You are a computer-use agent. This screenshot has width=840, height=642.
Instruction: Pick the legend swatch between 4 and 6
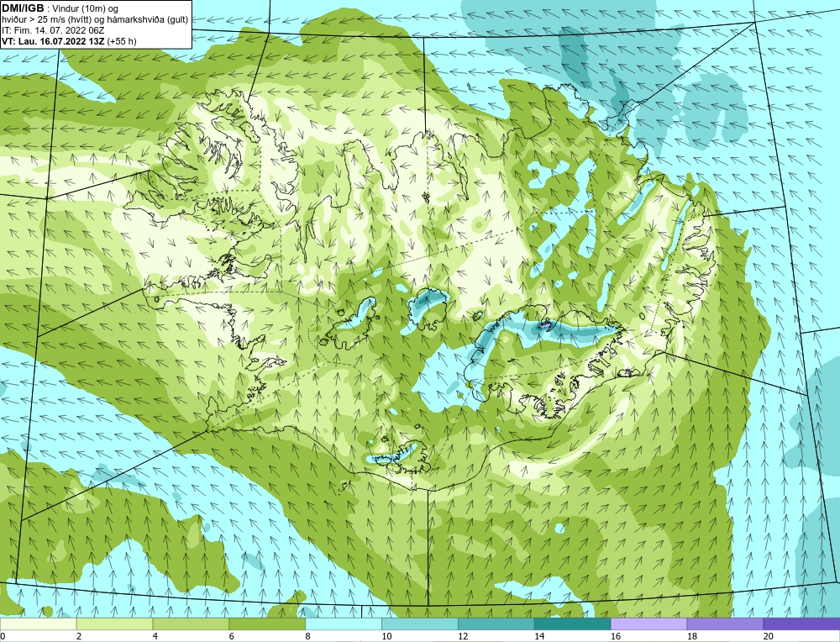point(191,624)
